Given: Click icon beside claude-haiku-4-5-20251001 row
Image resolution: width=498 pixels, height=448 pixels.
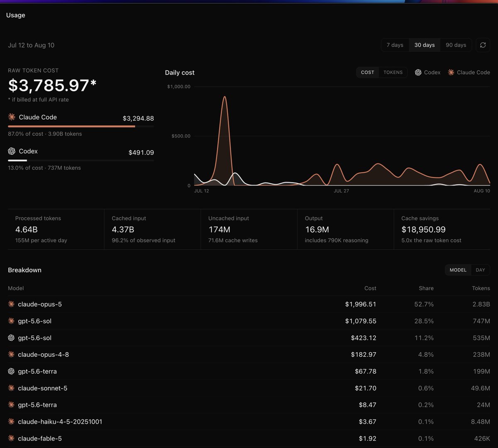Looking at the screenshot, I should [11, 421].
